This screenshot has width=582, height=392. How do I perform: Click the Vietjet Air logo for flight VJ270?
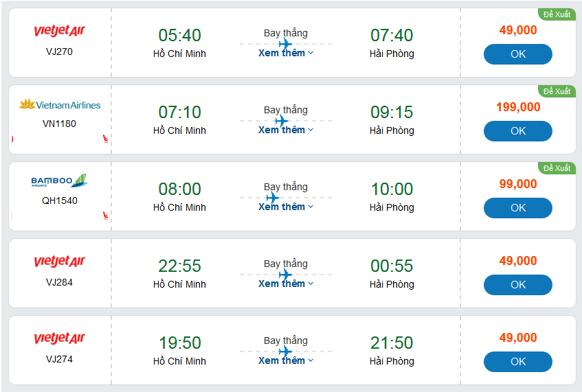pos(59,32)
